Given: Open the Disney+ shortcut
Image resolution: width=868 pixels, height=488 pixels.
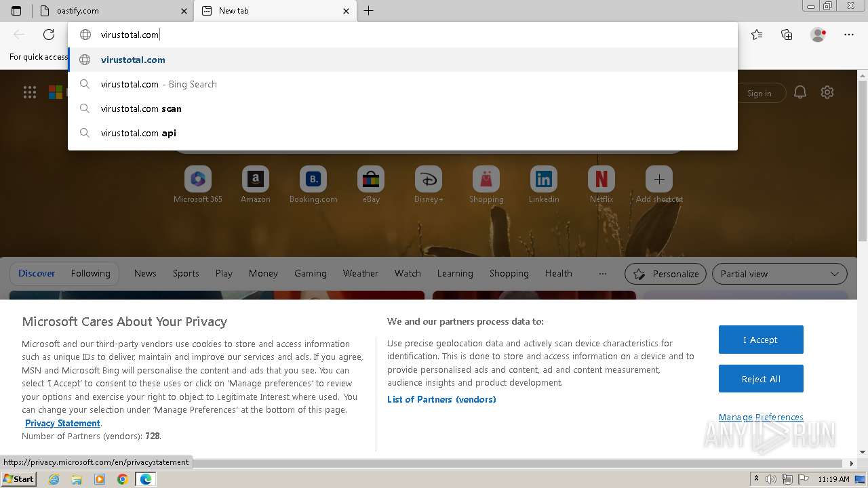Looking at the screenshot, I should 429,184.
